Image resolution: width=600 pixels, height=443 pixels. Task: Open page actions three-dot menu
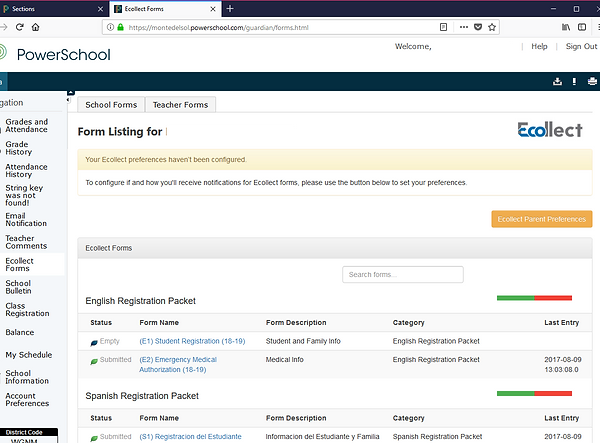[x=464, y=27]
